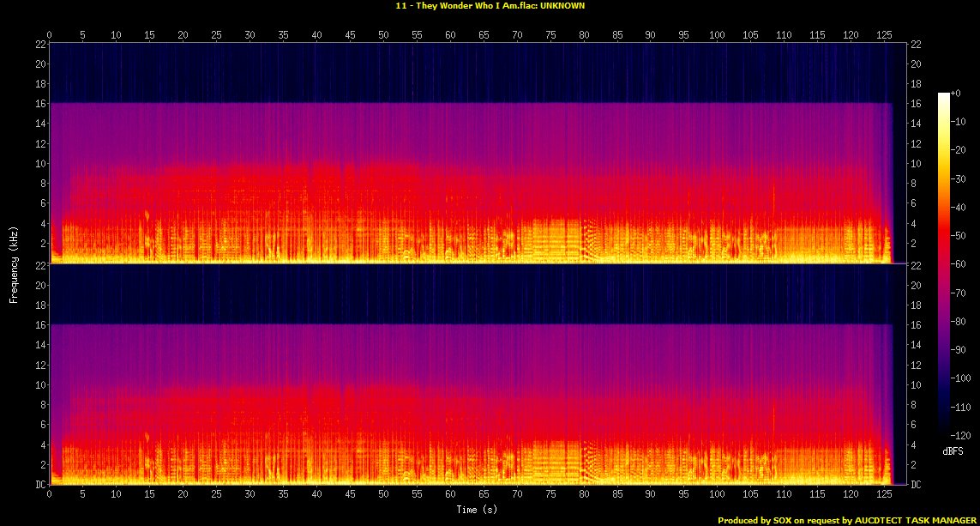Click the 22 kHz label at upper channel's top right

[917, 45]
